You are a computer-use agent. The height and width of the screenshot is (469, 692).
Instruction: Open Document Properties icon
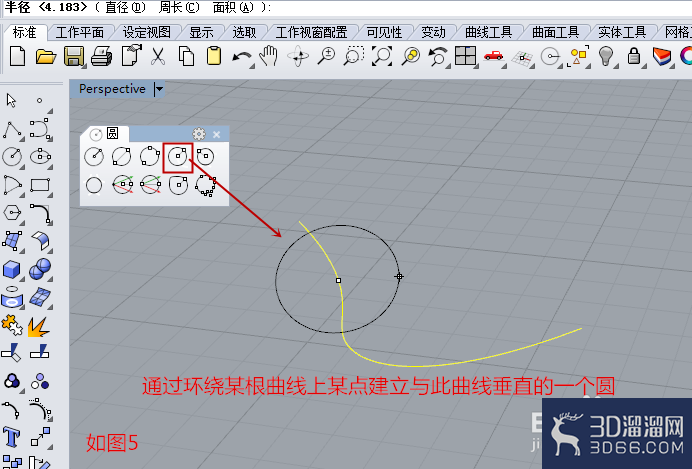(x=131, y=56)
